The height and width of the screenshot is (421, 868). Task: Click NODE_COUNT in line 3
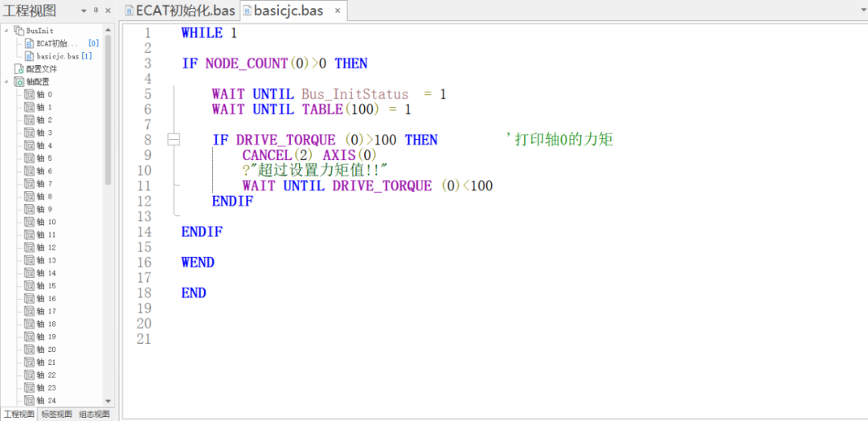248,63
